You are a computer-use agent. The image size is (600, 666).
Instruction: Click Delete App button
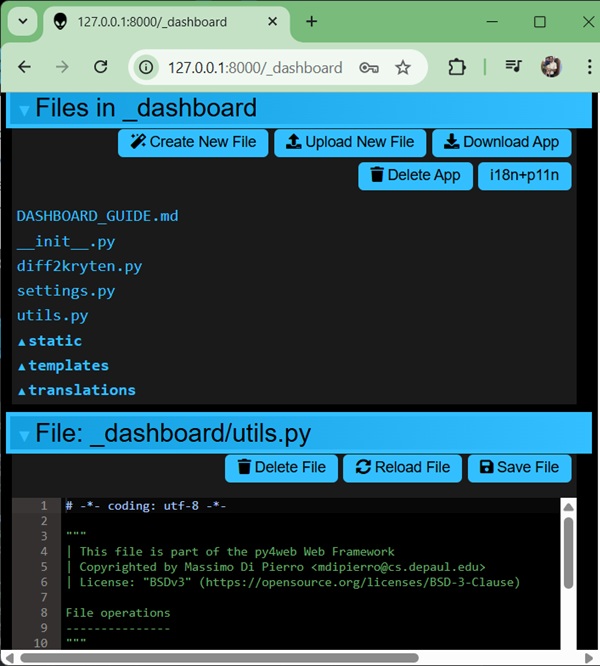(x=415, y=176)
